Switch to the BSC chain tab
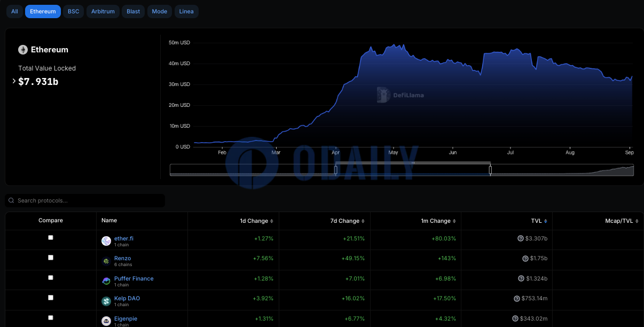 click(73, 11)
